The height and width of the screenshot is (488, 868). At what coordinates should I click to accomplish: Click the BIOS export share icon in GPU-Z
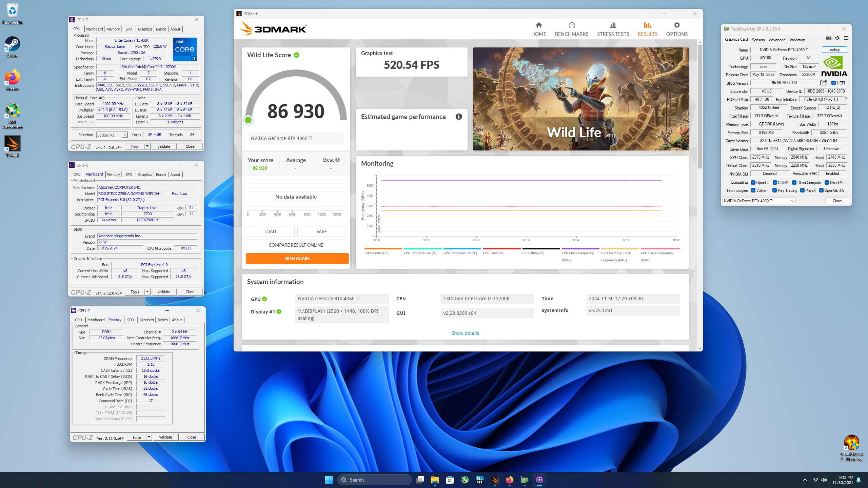pos(824,83)
